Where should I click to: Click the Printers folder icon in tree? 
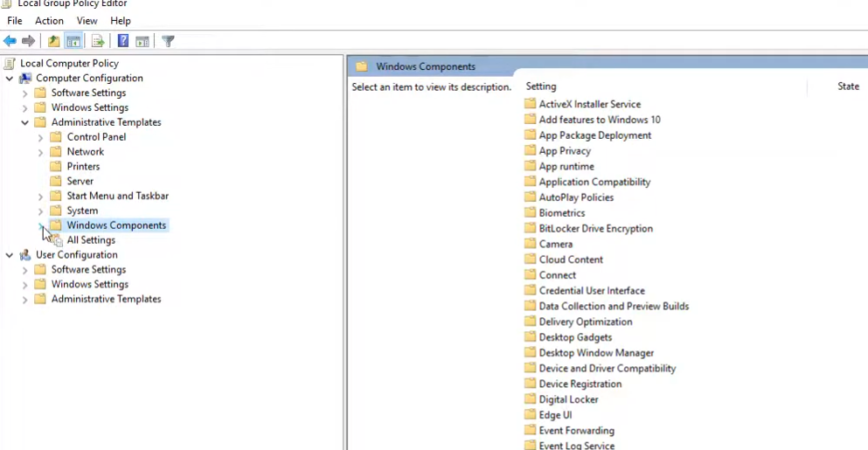point(56,166)
